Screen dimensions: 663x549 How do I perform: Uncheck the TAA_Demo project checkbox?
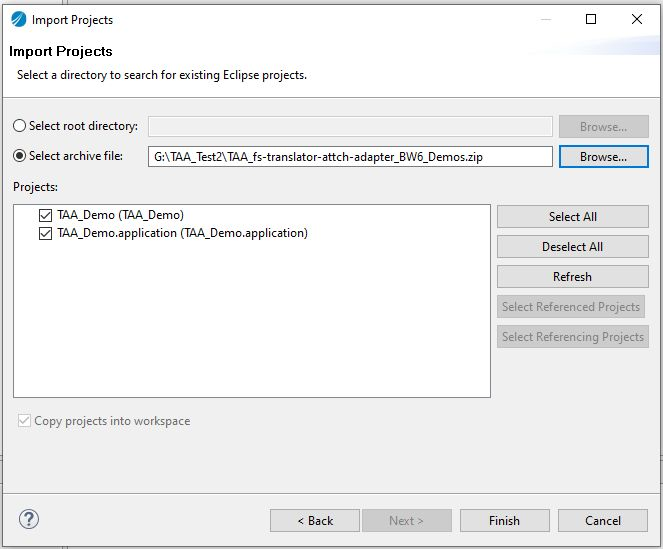[x=45, y=215]
